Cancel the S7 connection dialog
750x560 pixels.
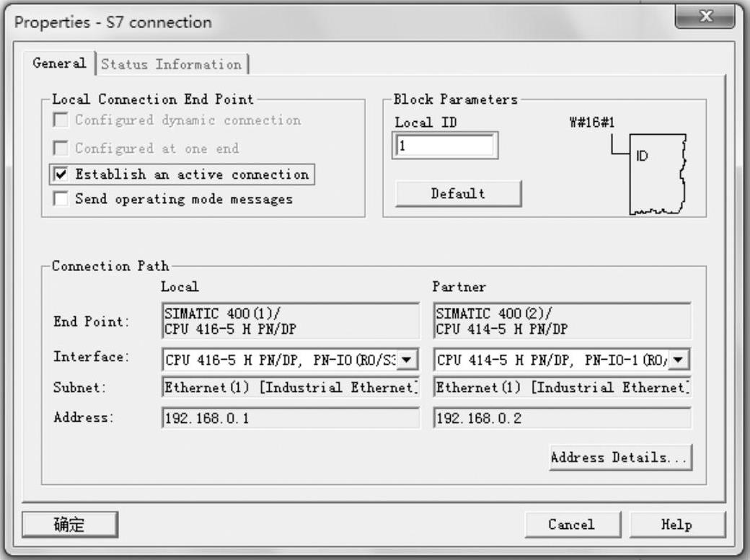[571, 525]
